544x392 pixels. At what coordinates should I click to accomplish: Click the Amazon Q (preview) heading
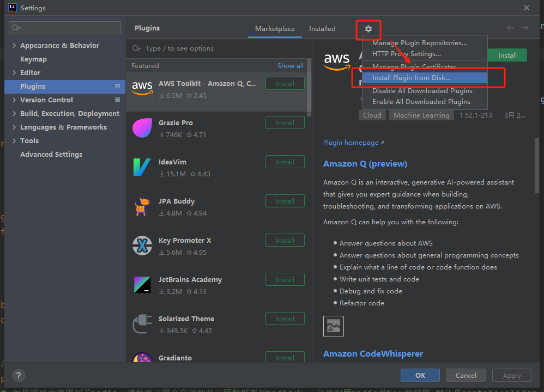365,163
